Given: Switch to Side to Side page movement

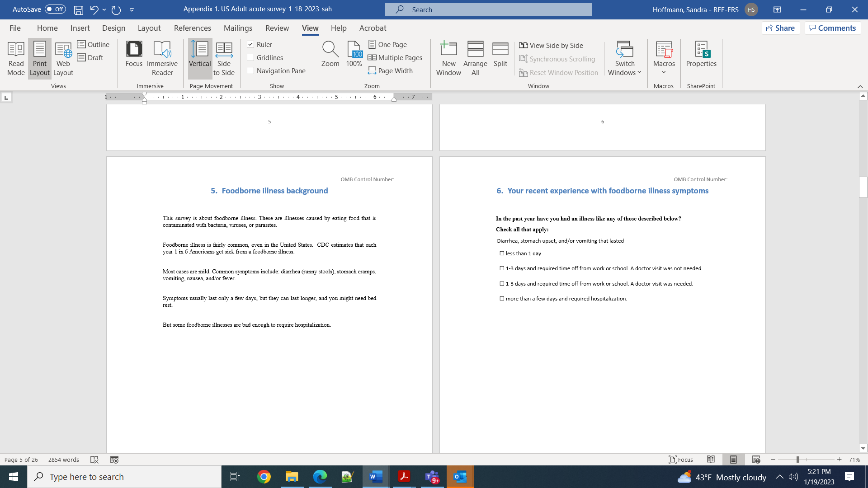Looking at the screenshot, I should click(224, 59).
